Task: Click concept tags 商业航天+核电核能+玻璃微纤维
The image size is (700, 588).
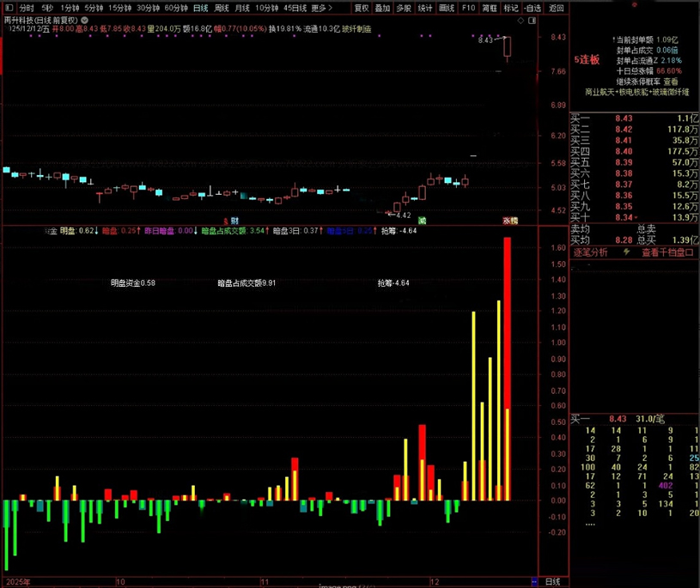Action: pyautogui.click(x=637, y=92)
